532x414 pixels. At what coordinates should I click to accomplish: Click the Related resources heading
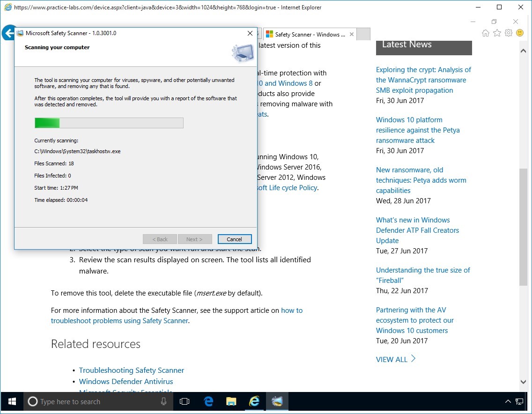tap(96, 344)
